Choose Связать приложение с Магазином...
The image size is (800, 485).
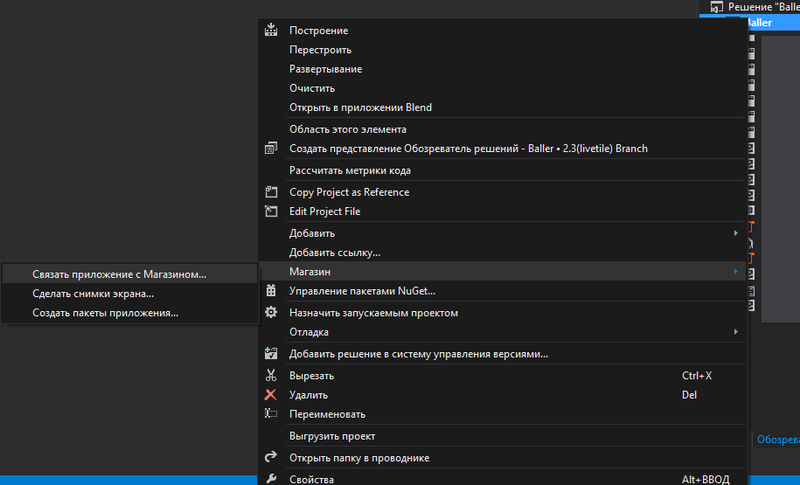pos(130,274)
